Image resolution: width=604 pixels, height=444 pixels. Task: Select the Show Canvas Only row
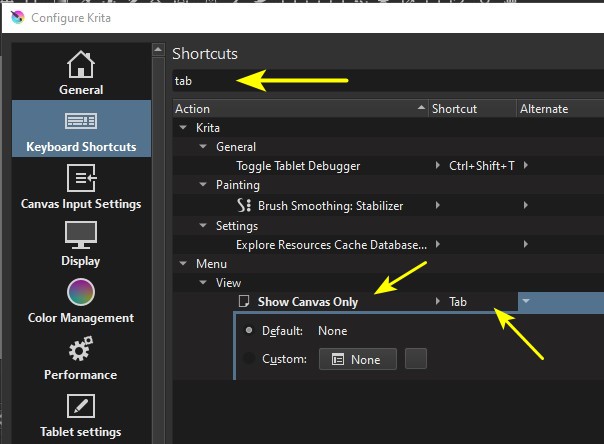(x=388, y=301)
